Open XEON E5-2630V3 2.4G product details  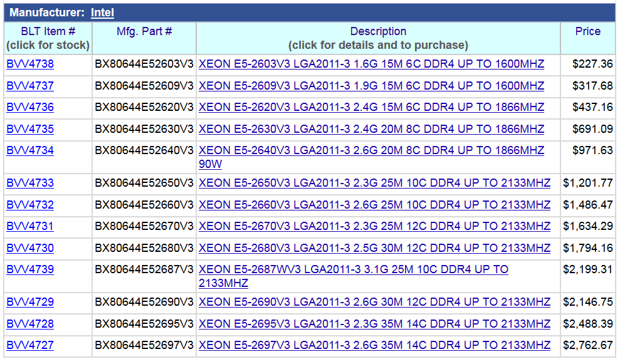pos(371,129)
